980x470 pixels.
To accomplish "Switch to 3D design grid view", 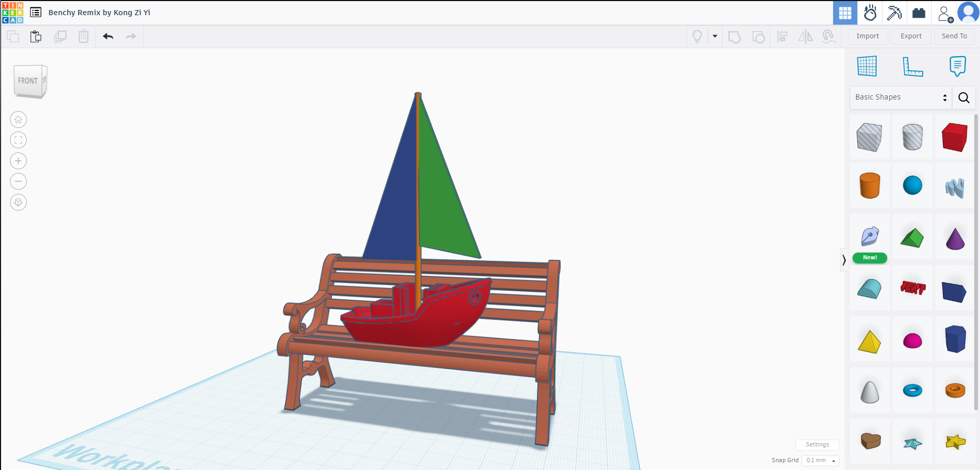I will 845,13.
